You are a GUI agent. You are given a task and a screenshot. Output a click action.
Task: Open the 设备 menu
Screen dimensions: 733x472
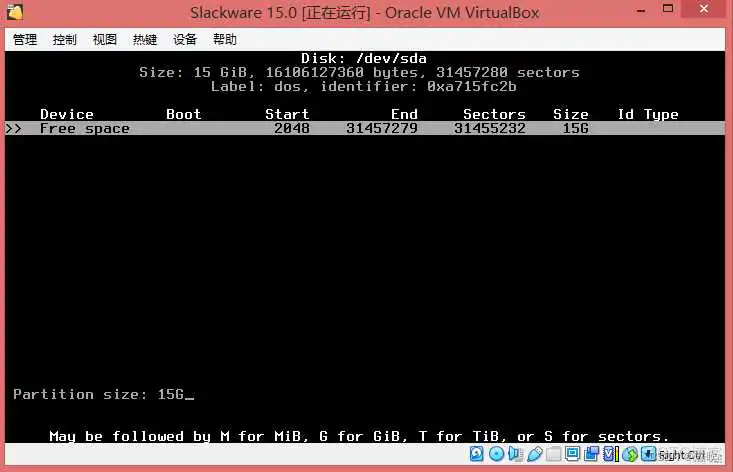coord(185,40)
